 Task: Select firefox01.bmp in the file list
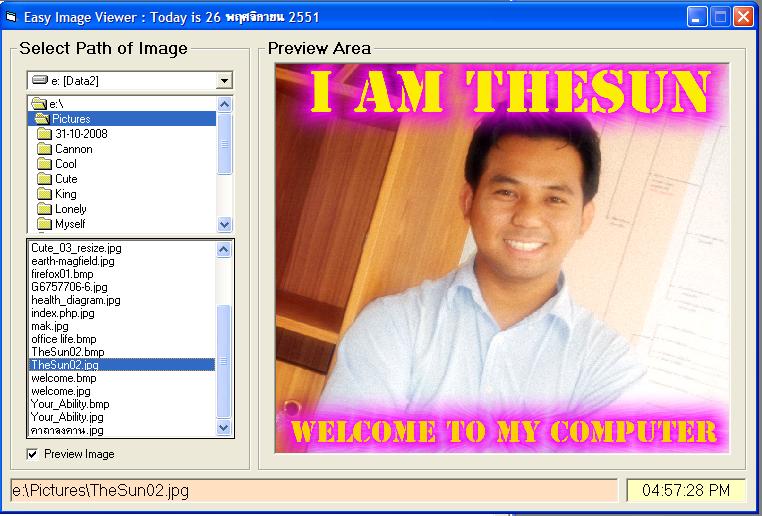pos(63,274)
